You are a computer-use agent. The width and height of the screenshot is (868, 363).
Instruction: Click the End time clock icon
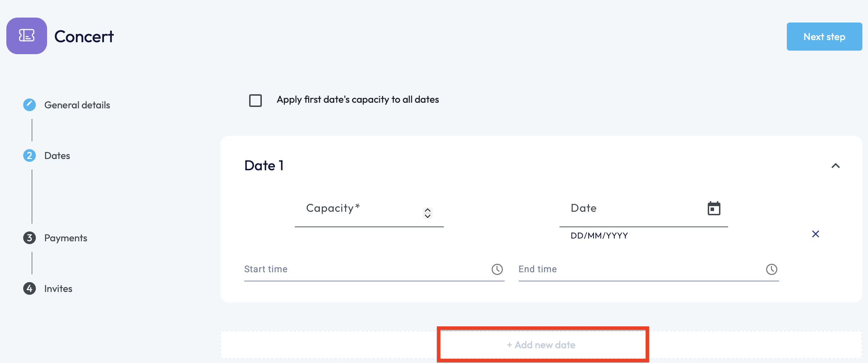tap(771, 269)
